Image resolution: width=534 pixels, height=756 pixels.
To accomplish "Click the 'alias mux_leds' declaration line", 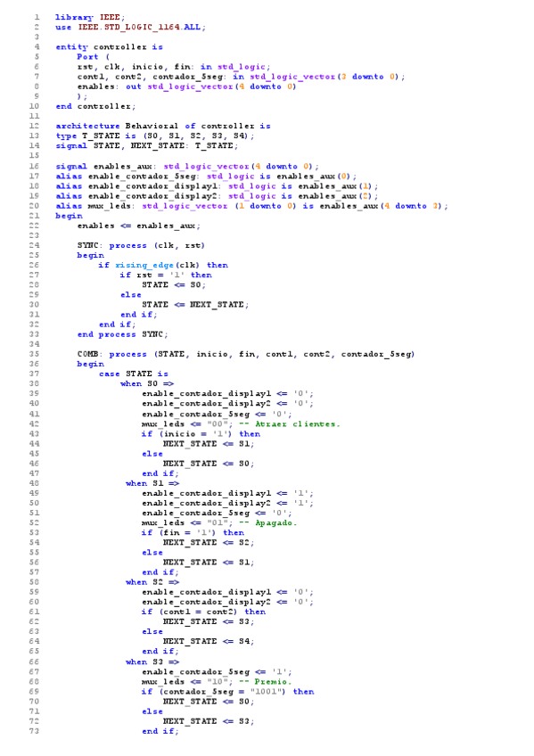I will tap(251, 206).
